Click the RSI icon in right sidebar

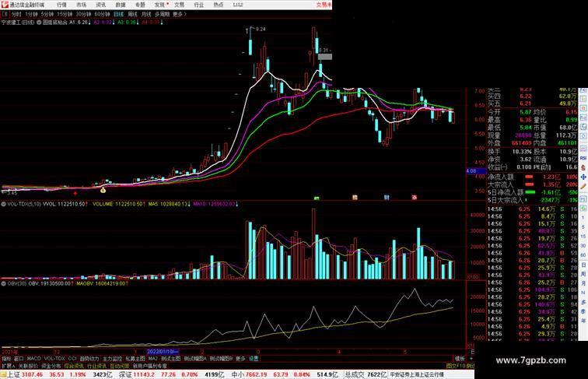coord(583,158)
